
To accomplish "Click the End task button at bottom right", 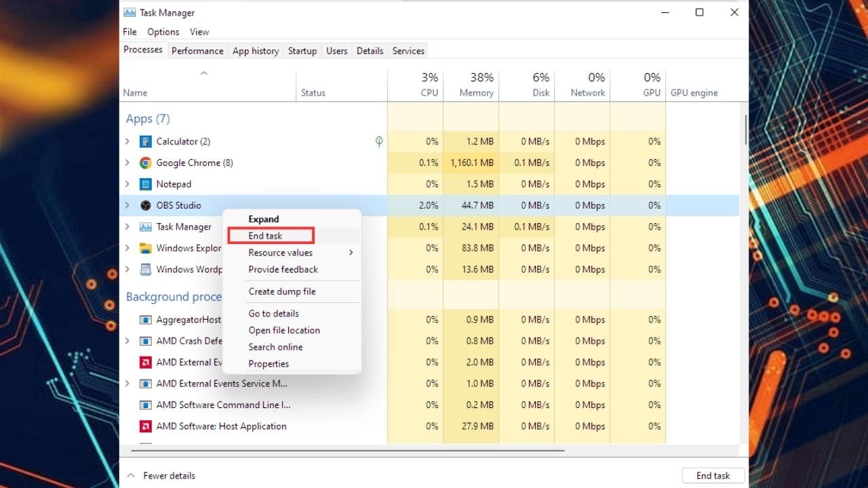I will (x=713, y=475).
